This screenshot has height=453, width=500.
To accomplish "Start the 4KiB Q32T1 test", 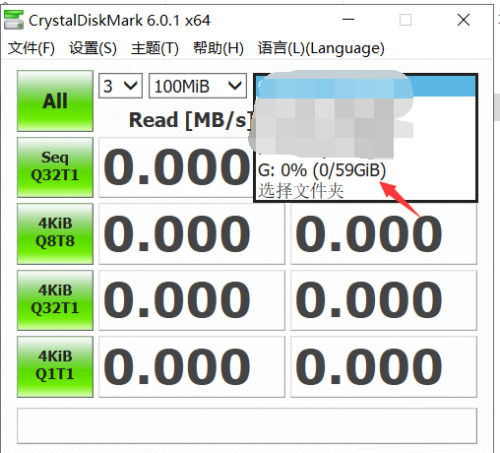I will (x=55, y=300).
